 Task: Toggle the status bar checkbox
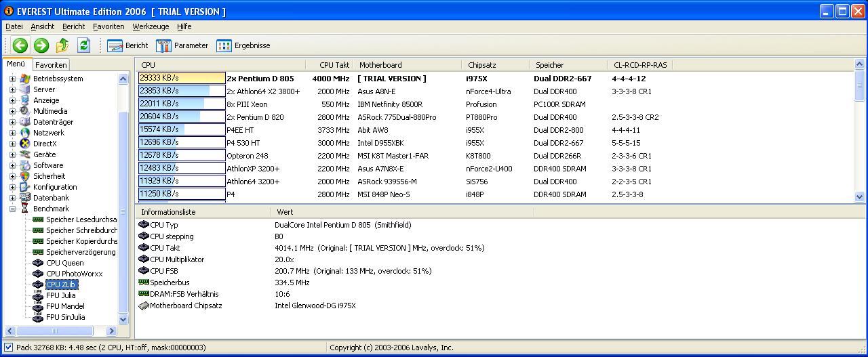pos(9,348)
